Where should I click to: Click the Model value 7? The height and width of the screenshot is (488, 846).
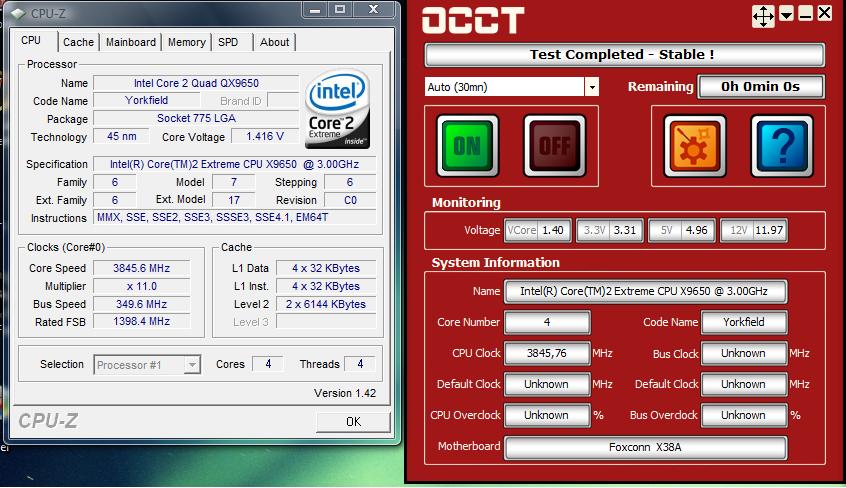click(x=234, y=182)
